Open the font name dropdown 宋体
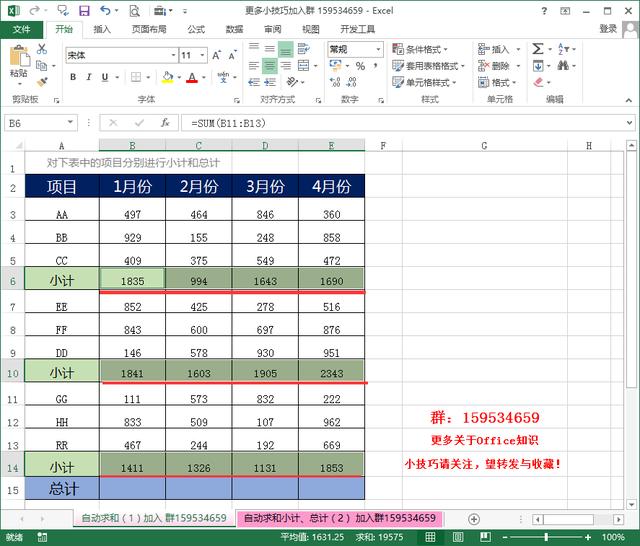The image size is (640, 546). coord(173,55)
